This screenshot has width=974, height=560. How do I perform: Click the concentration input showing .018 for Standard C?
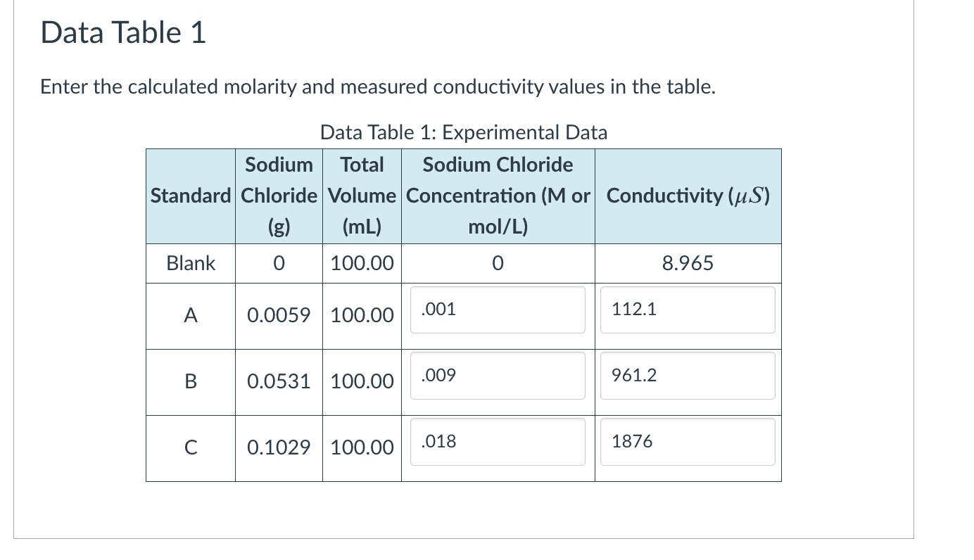(498, 442)
